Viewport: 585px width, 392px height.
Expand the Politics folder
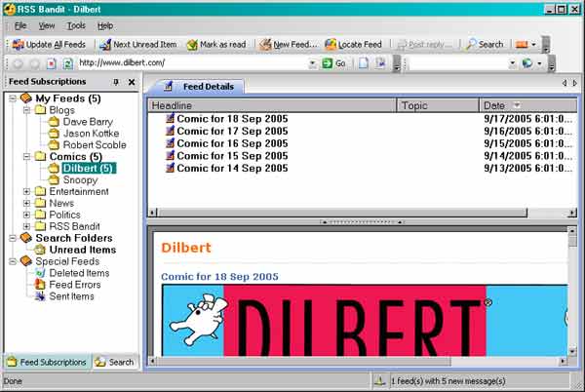pos(26,215)
